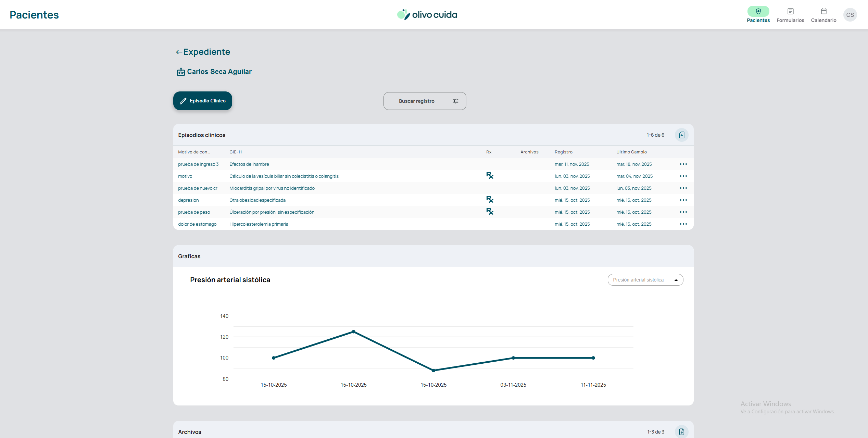868x438 pixels.
Task: Expand the Presión arterial sistólica chart dropdown
Action: coord(645,280)
